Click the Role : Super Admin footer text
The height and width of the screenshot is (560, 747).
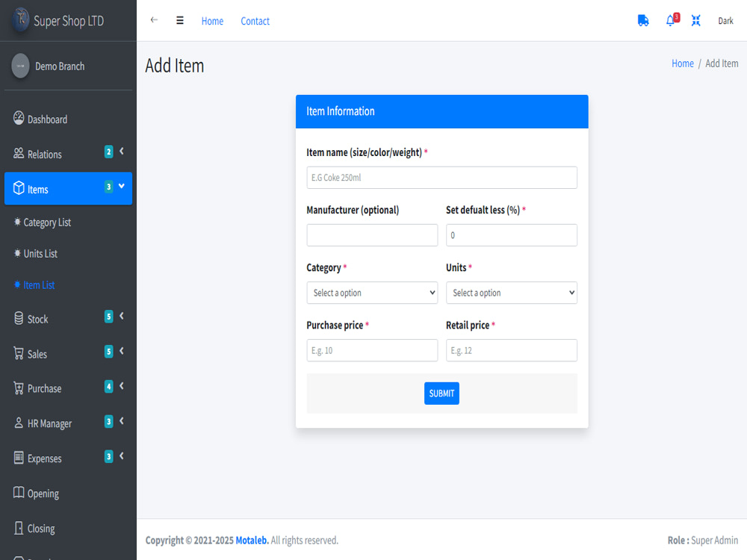tap(702, 541)
